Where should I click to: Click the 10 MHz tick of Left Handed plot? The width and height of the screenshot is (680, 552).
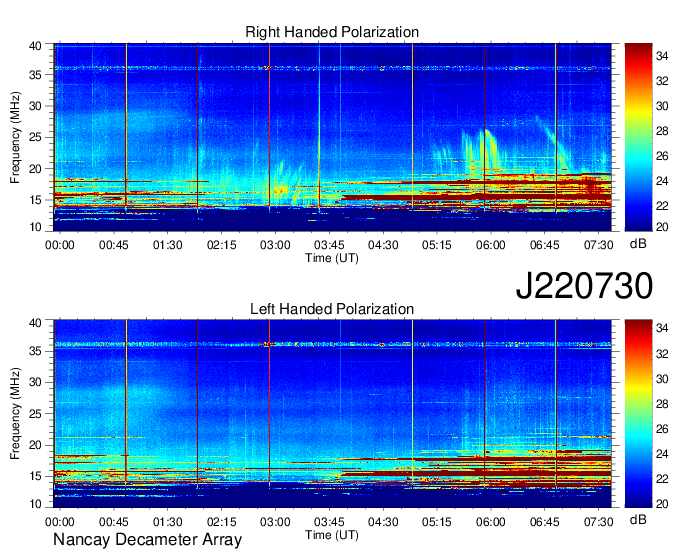(x=36, y=504)
